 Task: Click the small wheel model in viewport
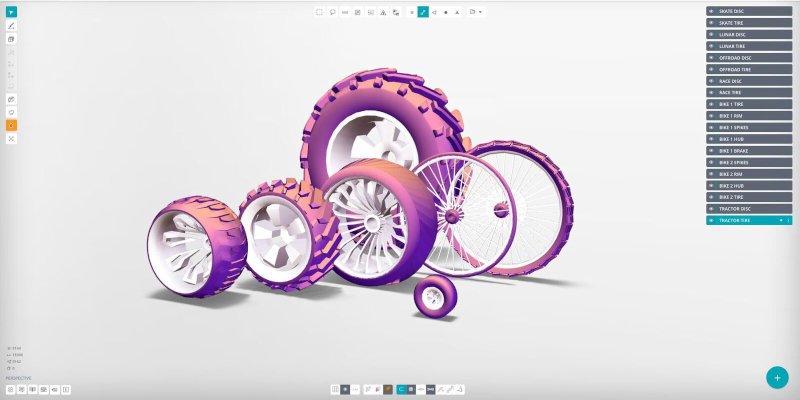click(435, 297)
